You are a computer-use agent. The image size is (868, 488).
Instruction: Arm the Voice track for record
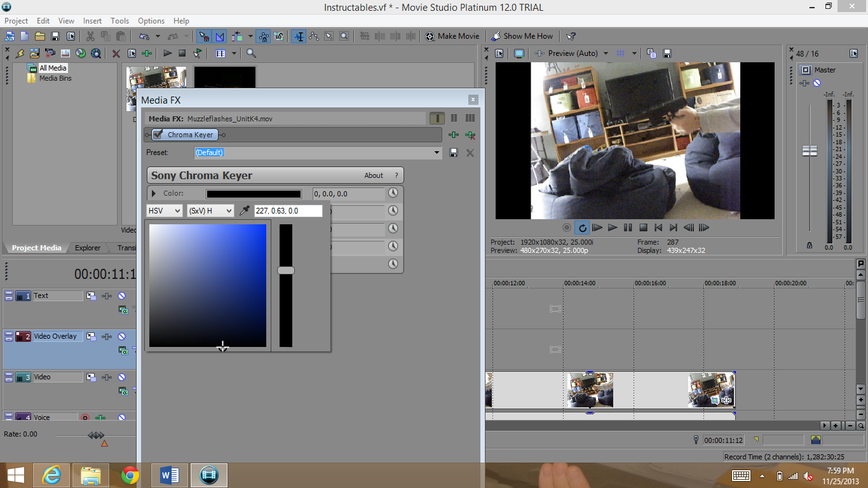85,417
